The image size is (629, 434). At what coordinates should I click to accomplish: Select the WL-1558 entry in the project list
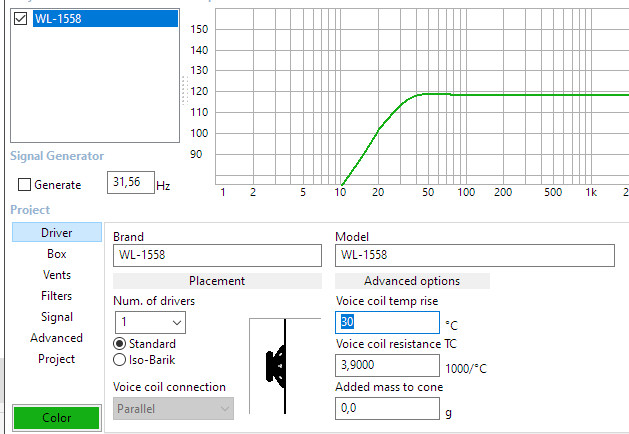point(105,18)
